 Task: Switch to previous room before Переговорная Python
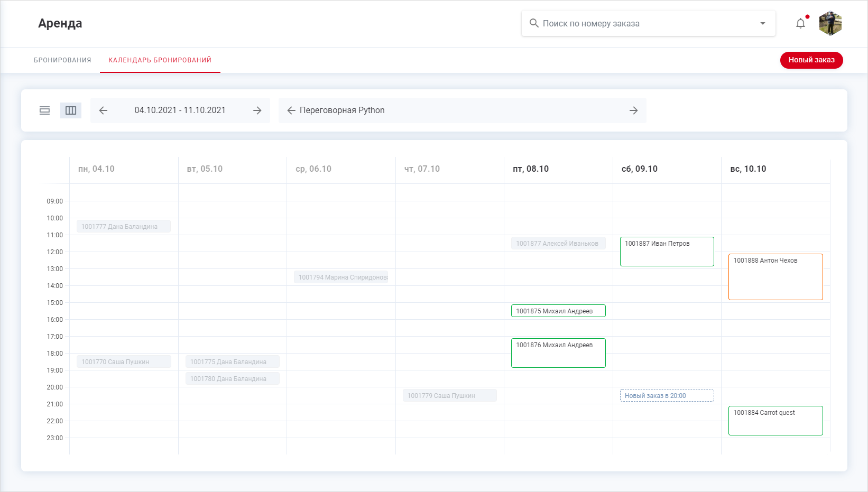point(291,110)
